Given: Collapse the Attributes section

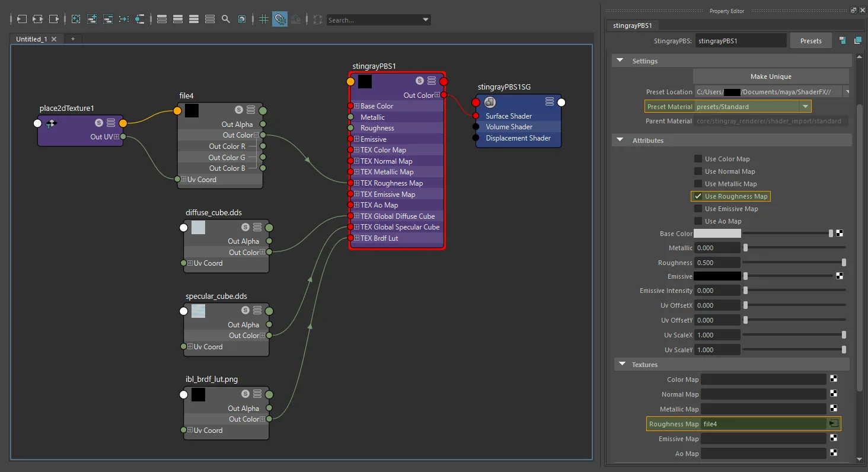Looking at the screenshot, I should tap(620, 140).
